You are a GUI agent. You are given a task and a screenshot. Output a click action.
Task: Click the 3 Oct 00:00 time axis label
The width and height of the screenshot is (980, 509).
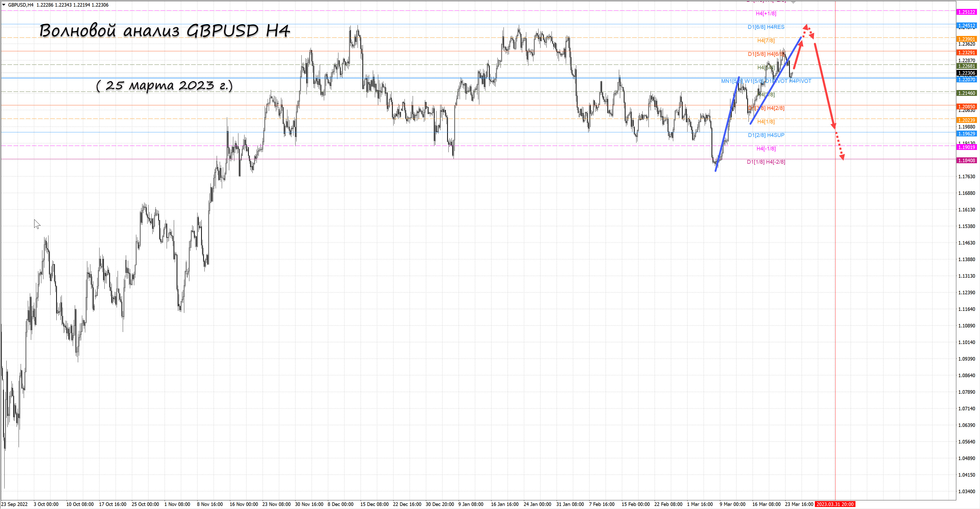(46, 504)
